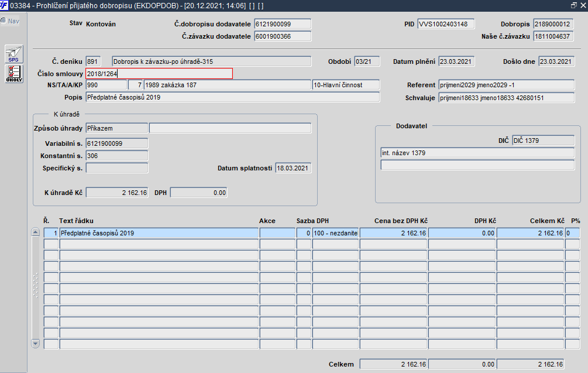588x373 pixels.
Task: Click the Číslo smlouvy field 2018/1264
Action: (x=159, y=74)
